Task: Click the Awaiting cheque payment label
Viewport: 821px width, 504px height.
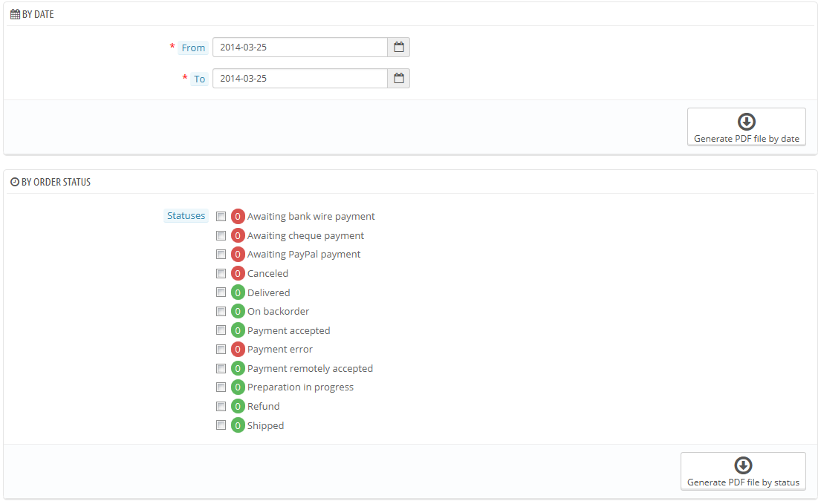Action: coord(305,236)
